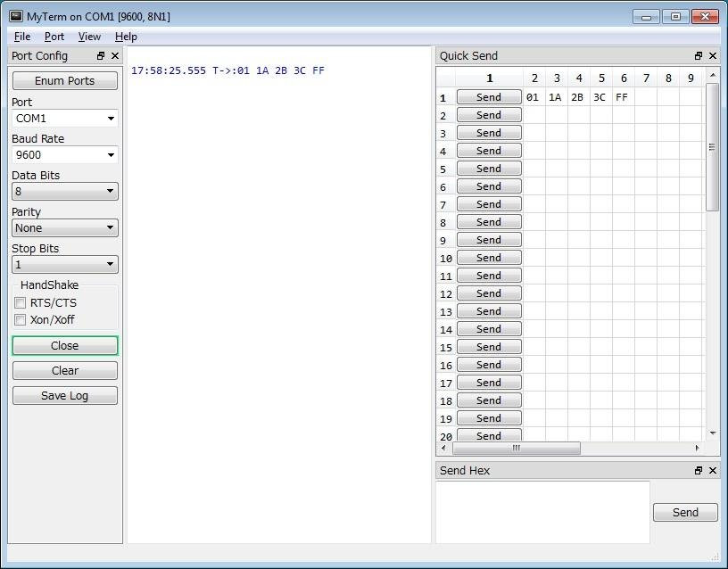Screen dimensions: 728x569
Task: Click the Save Log button
Action: (65, 396)
